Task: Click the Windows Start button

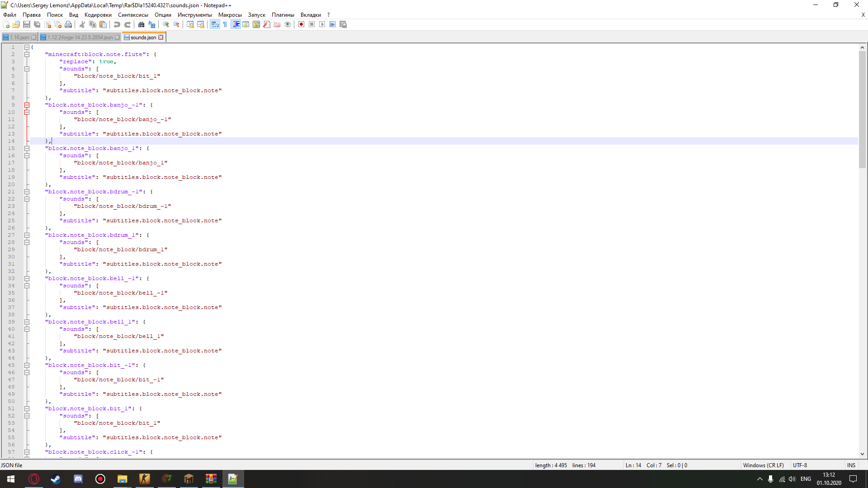Action: (x=10, y=479)
